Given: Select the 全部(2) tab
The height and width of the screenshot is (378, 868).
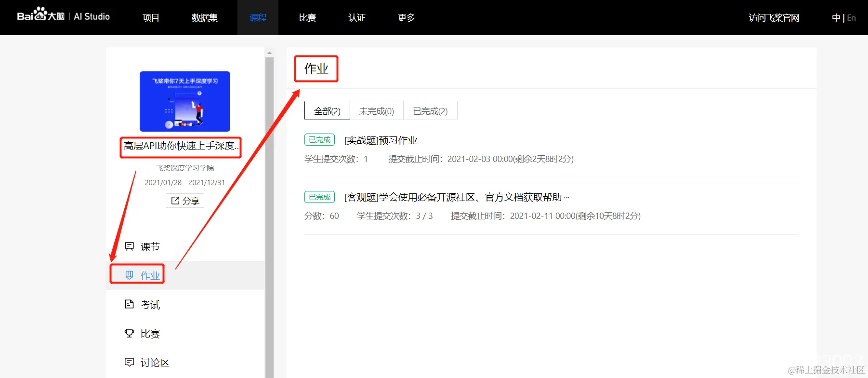Looking at the screenshot, I should (327, 111).
